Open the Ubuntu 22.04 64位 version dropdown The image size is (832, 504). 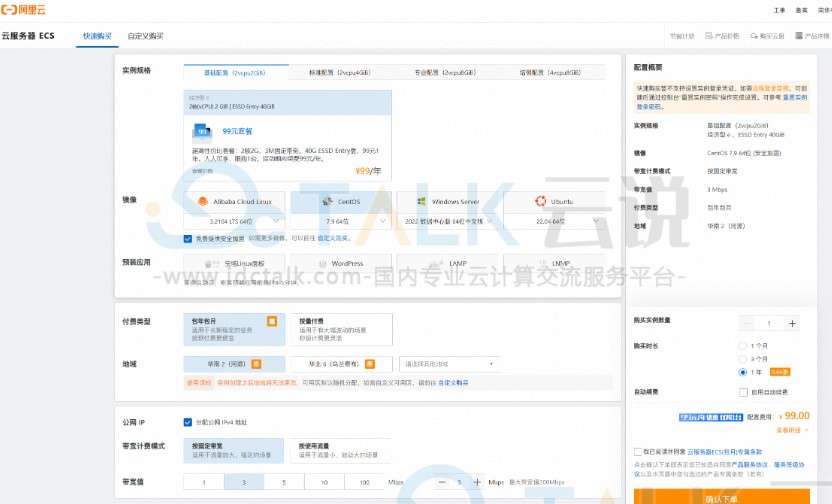(x=554, y=221)
